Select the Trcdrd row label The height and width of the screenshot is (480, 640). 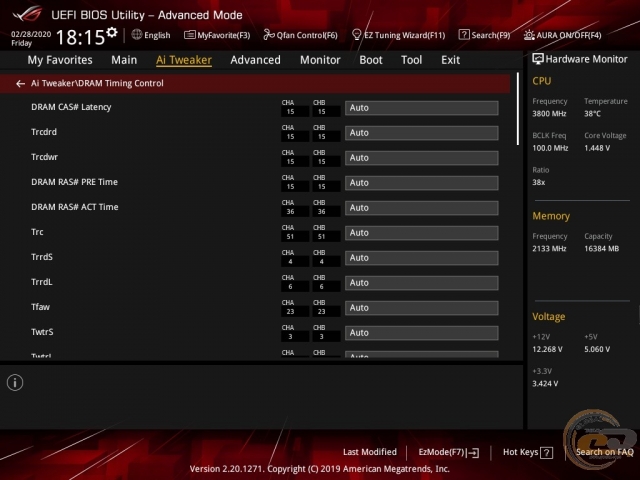(x=44, y=132)
